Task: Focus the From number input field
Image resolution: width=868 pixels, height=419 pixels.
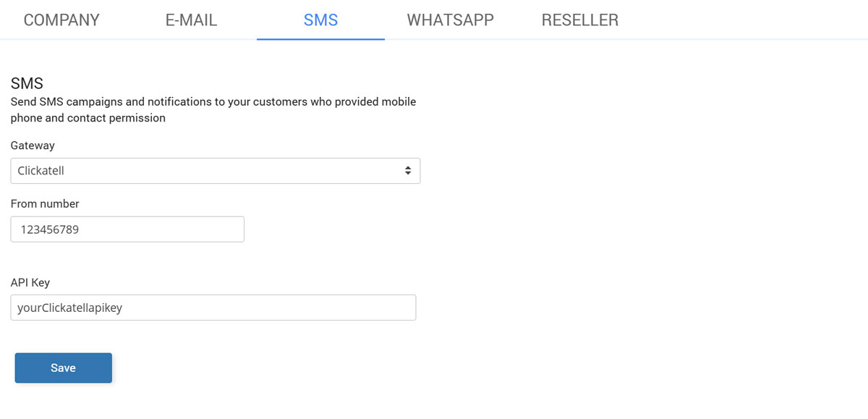Action: coord(127,229)
